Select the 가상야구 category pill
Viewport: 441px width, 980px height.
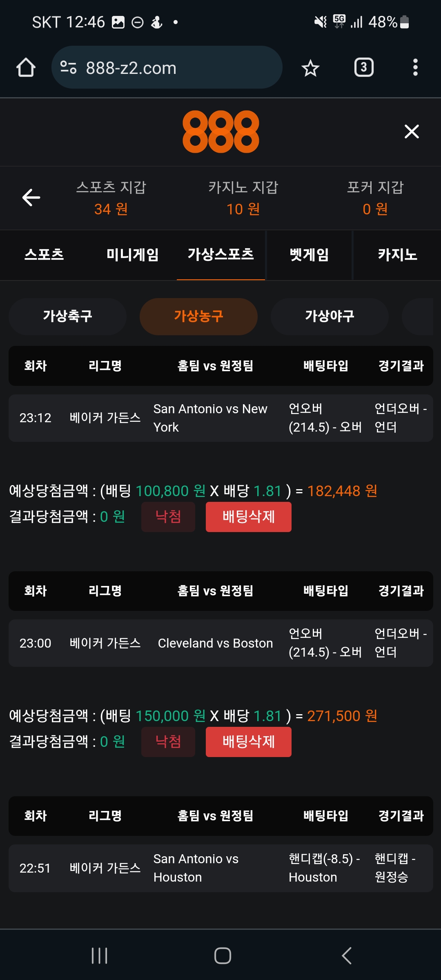(x=330, y=316)
